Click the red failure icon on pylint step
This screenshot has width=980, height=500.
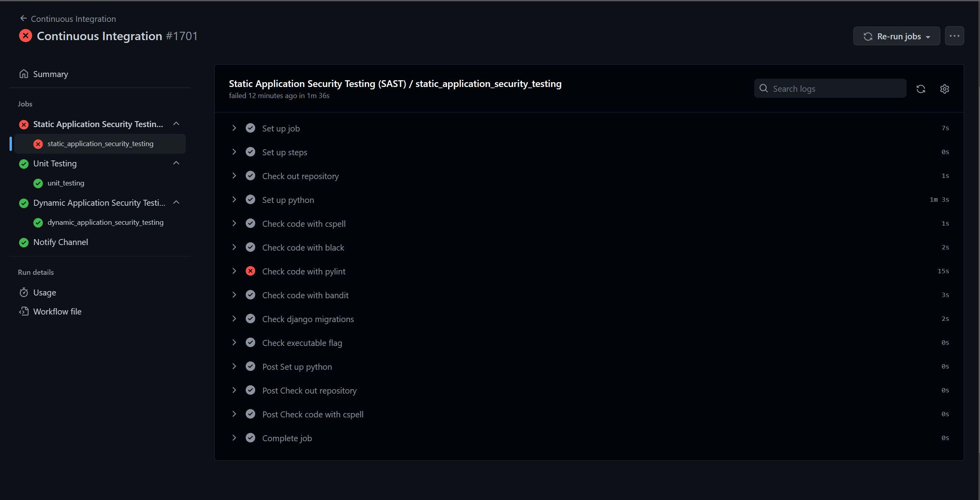coord(250,271)
